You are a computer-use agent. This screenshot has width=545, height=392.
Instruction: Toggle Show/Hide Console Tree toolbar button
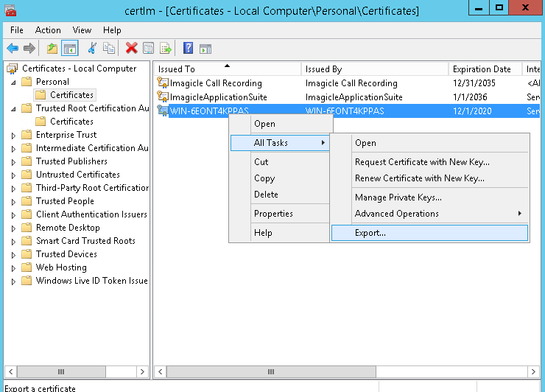pyautogui.click(x=70, y=49)
